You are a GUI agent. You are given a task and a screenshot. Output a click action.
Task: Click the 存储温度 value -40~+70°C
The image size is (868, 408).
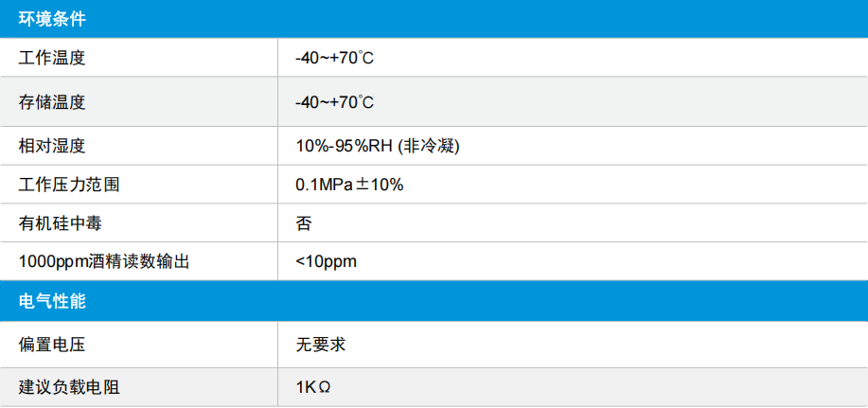tap(335, 102)
